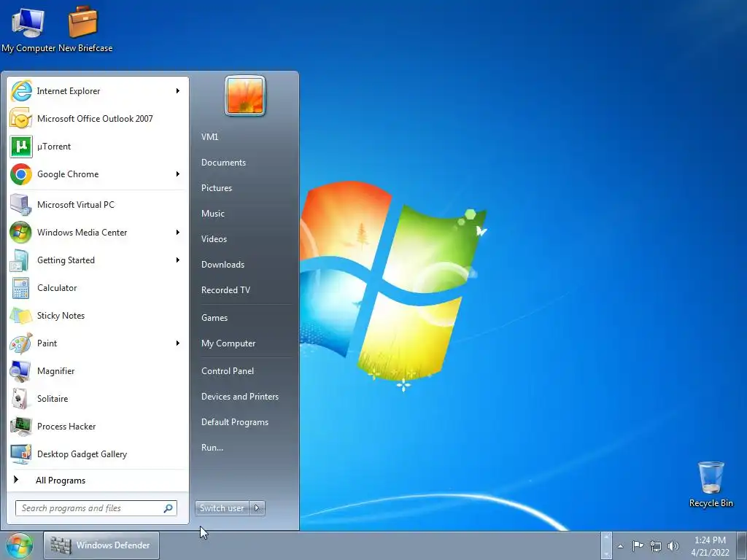Open Sticky Notes icon
This screenshot has height=560, width=747.
click(x=21, y=316)
